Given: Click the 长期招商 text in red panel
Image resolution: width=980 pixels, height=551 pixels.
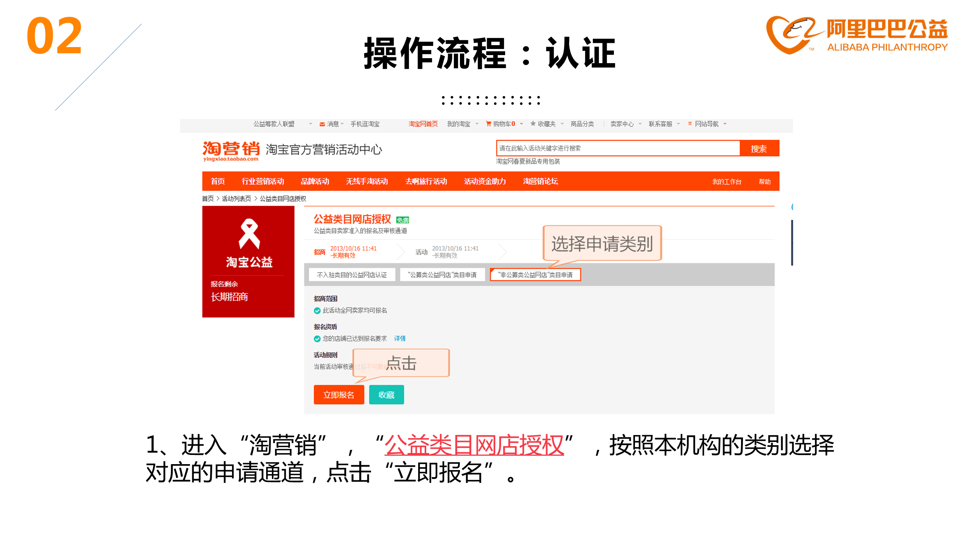Looking at the screenshot, I should [229, 297].
